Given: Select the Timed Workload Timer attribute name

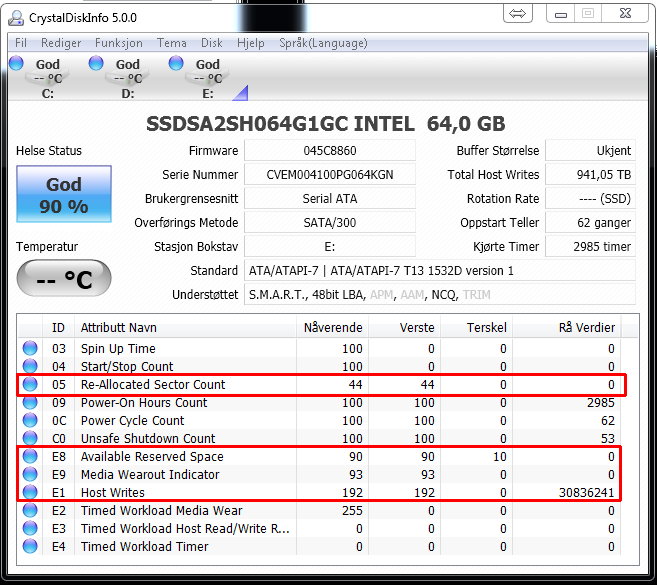Looking at the screenshot, I should [x=145, y=546].
